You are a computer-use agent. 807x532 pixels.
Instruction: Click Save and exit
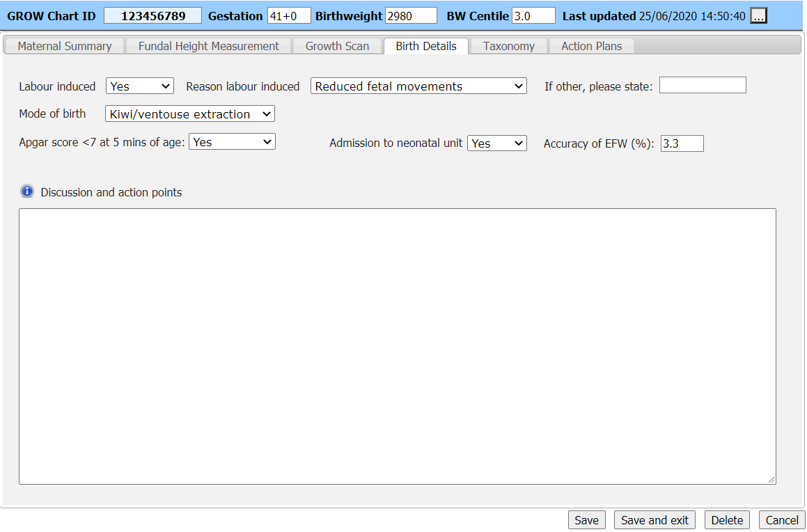coord(654,519)
